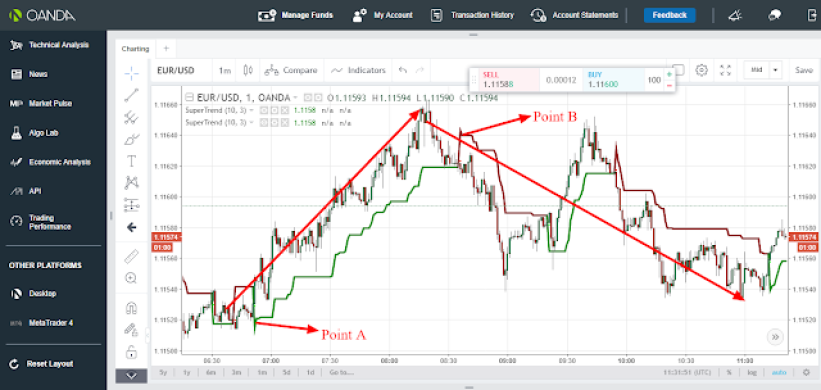Select the pitchfork drawing tool
Viewport: 821px width, 390px height.
(131, 118)
